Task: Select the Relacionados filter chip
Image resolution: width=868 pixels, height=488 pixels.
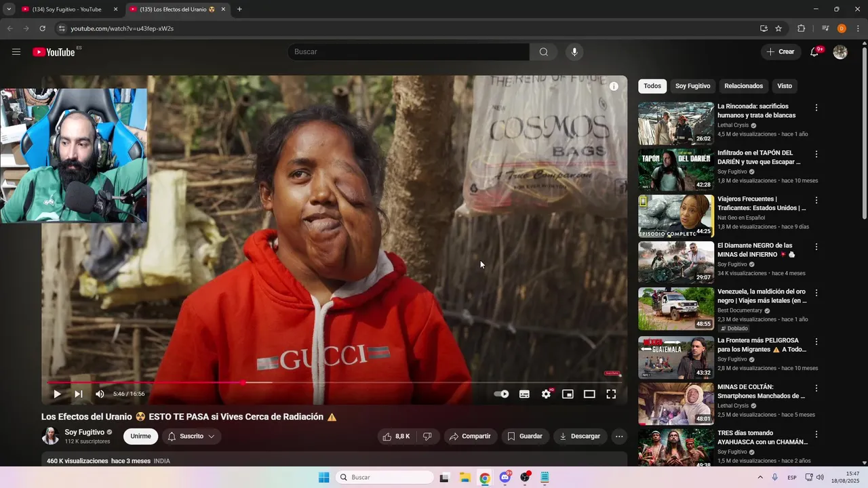Action: (x=743, y=86)
